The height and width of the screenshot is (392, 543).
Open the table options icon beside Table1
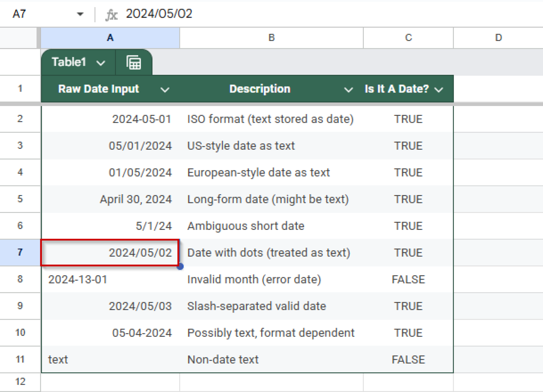pos(134,62)
